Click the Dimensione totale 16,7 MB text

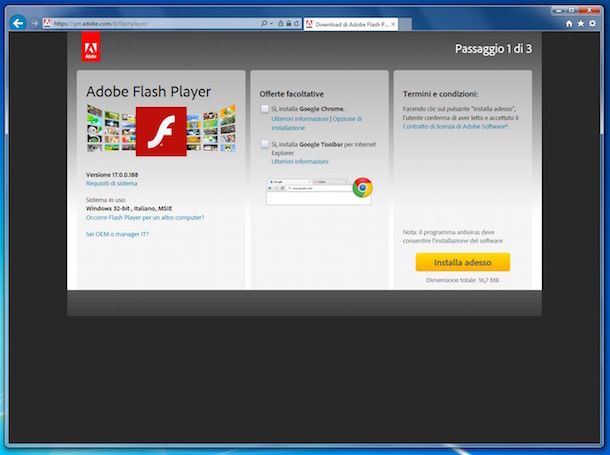pos(463,280)
